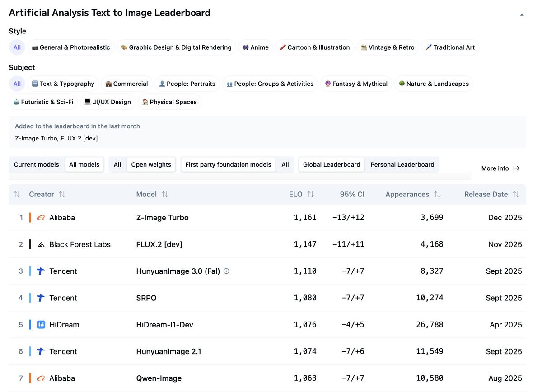The image size is (542, 392).
Task: Select the HiDream-I1-Dev model name
Action: 165,325
